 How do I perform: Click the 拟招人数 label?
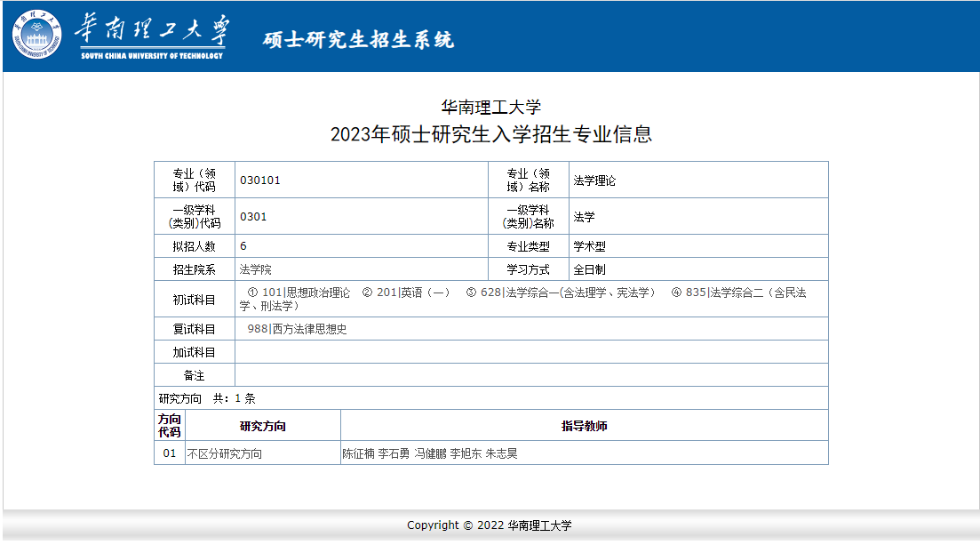(194, 246)
